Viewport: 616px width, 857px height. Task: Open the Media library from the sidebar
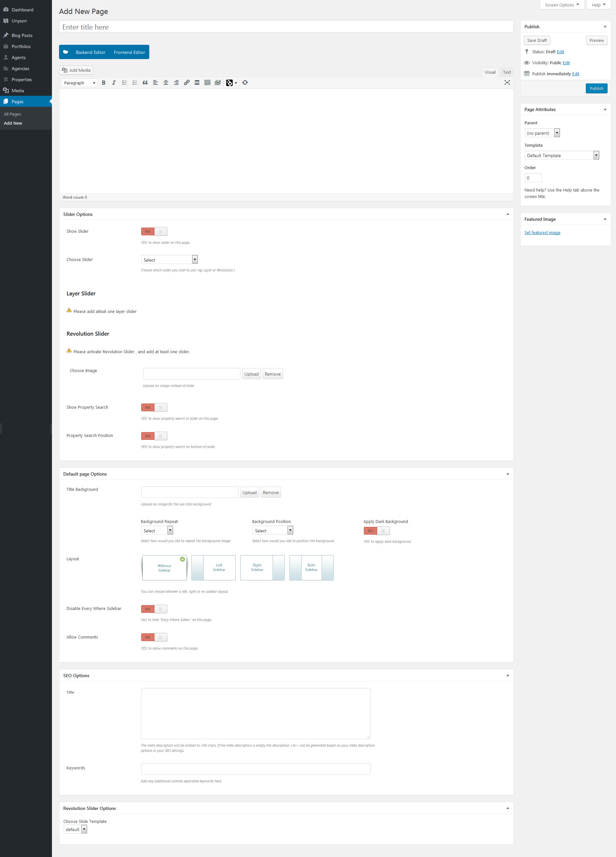(x=18, y=90)
